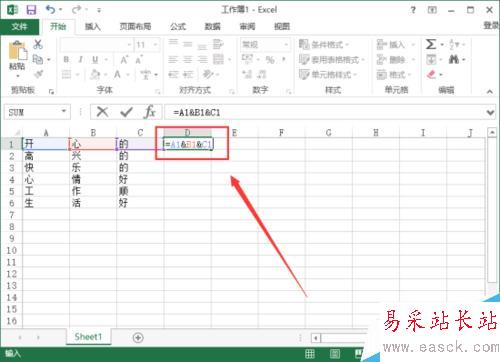Switch to the Data ribbon tab
The height and width of the screenshot is (362, 500).
coord(212,27)
